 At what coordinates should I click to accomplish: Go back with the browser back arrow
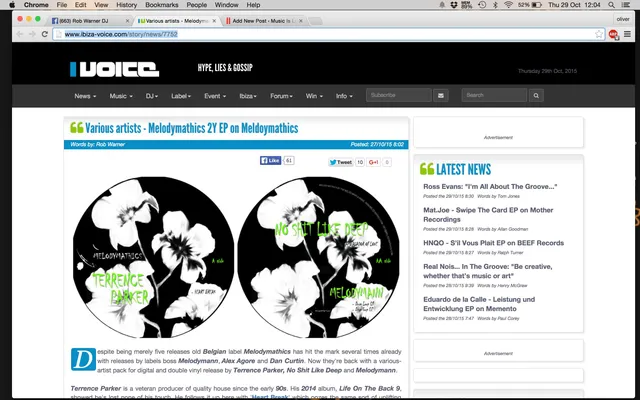coord(19,34)
